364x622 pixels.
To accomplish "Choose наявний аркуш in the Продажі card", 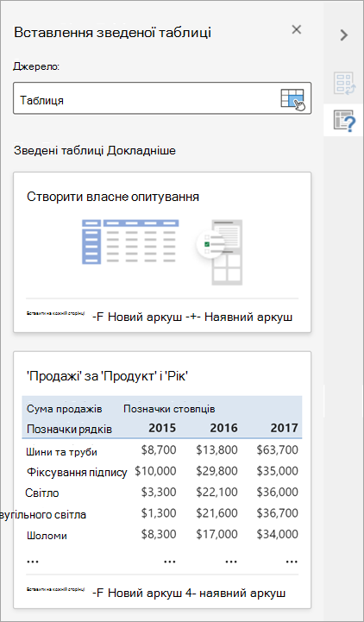I will [236, 593].
